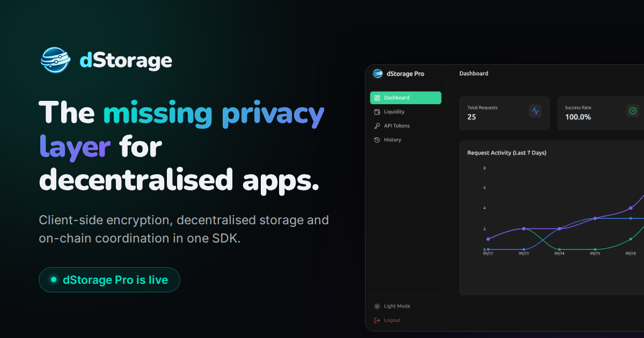This screenshot has width=644, height=338.
Task: Click the Dashboard grid icon in sidebar
Action: click(x=377, y=98)
